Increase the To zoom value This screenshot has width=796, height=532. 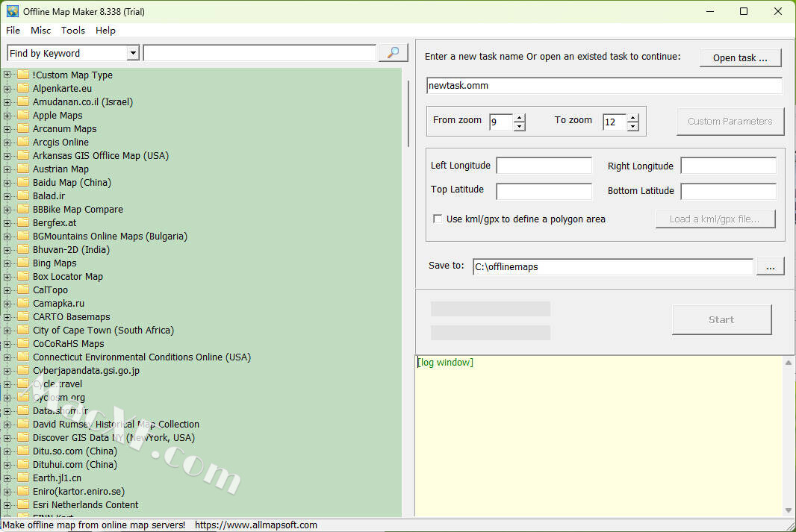point(632,118)
